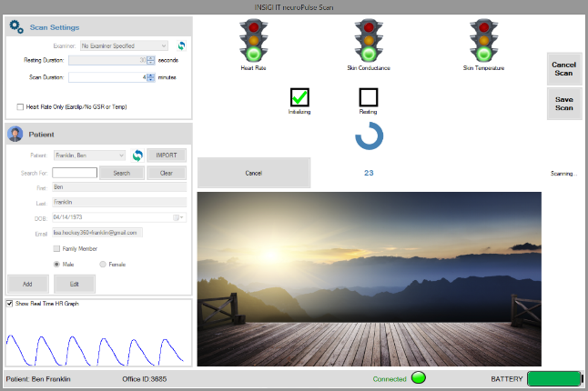Select the Female radio button
588x391 pixels.
tap(103, 264)
